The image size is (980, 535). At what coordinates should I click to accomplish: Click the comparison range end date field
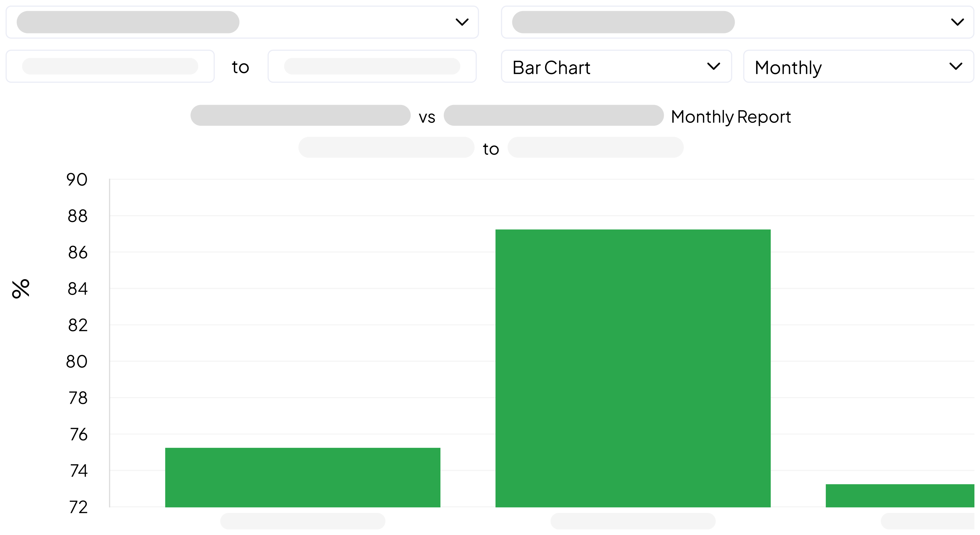click(x=596, y=148)
